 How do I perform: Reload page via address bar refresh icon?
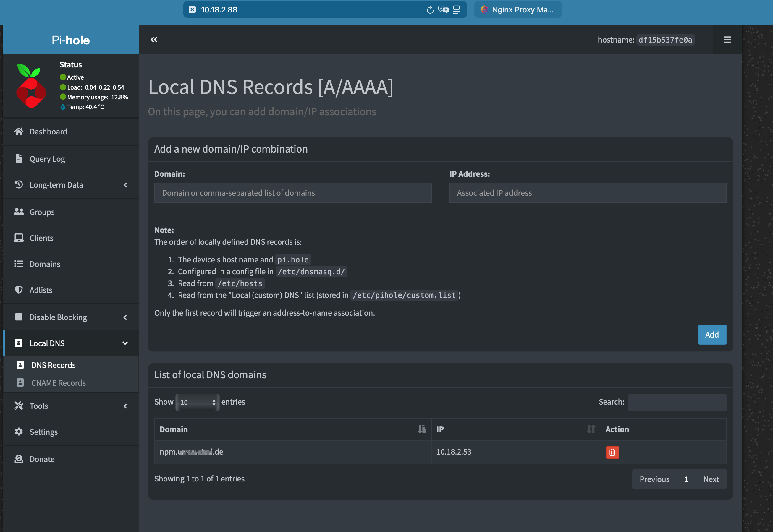pos(430,10)
